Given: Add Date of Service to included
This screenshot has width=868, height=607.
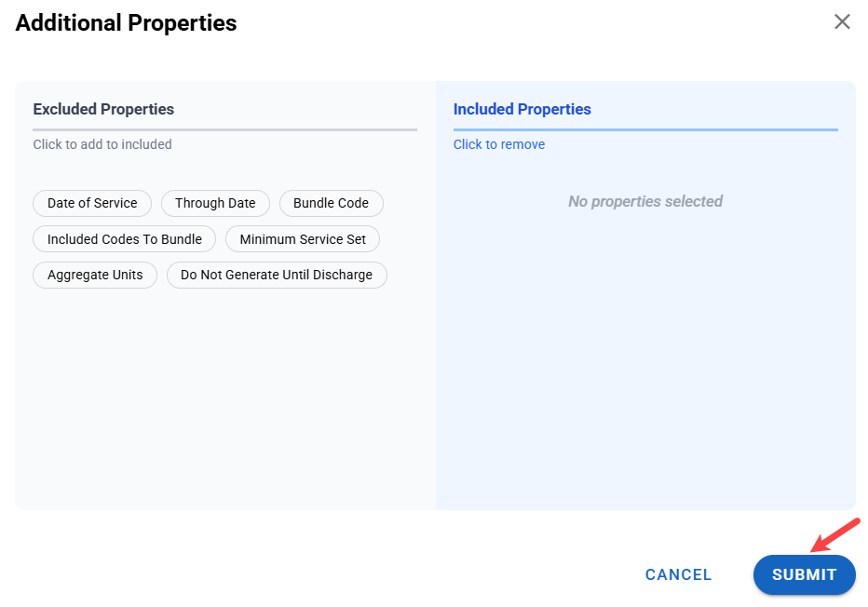Looking at the screenshot, I should click(92, 203).
